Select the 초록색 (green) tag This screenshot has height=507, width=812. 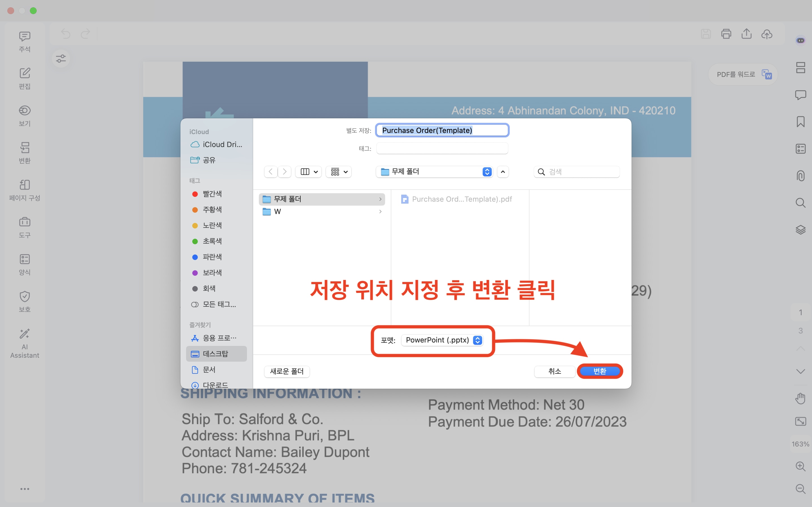pos(212,241)
